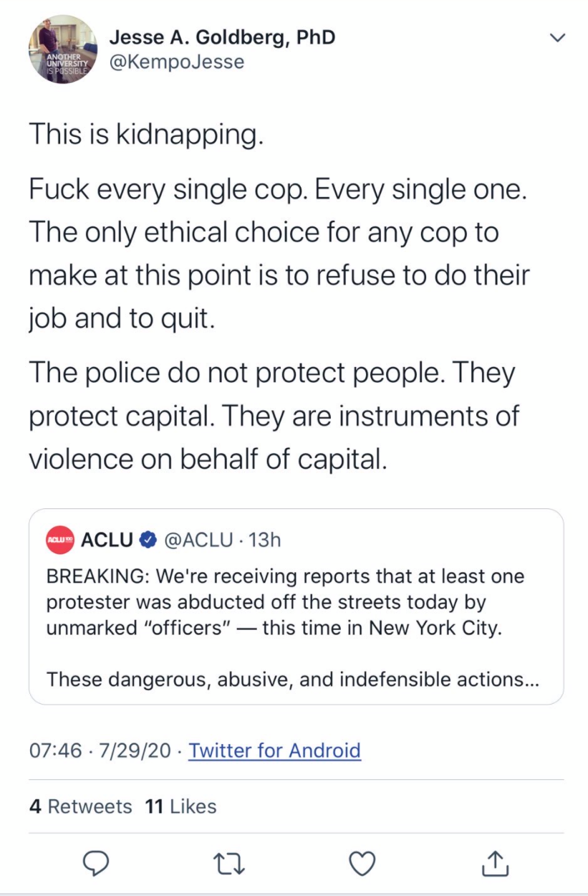Open the tweet options chevron
Screen dimensions: 588x896
click(x=556, y=37)
